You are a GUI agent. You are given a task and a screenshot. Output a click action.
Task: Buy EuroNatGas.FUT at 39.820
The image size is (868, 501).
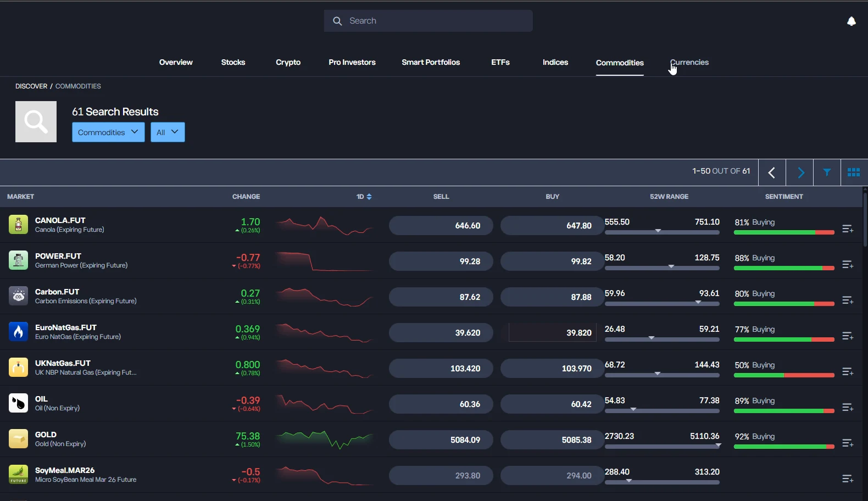[x=553, y=333]
